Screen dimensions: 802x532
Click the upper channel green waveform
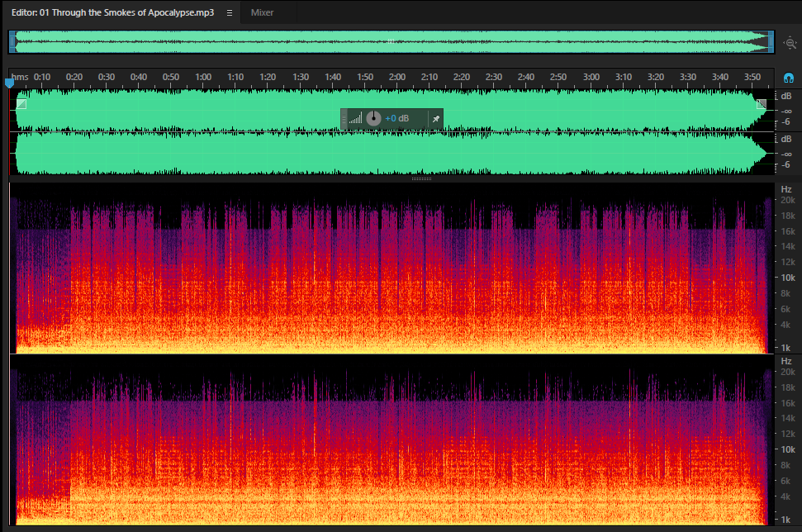coord(392,110)
